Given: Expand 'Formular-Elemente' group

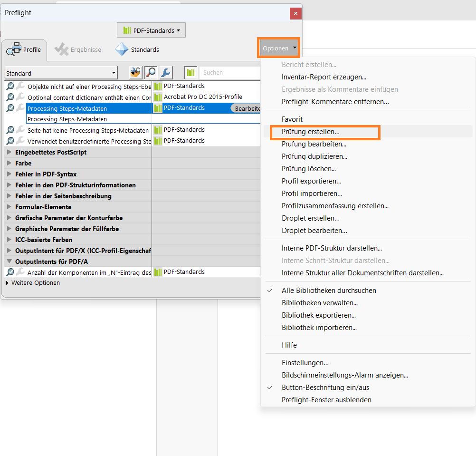Looking at the screenshot, I should pyautogui.click(x=9, y=206).
